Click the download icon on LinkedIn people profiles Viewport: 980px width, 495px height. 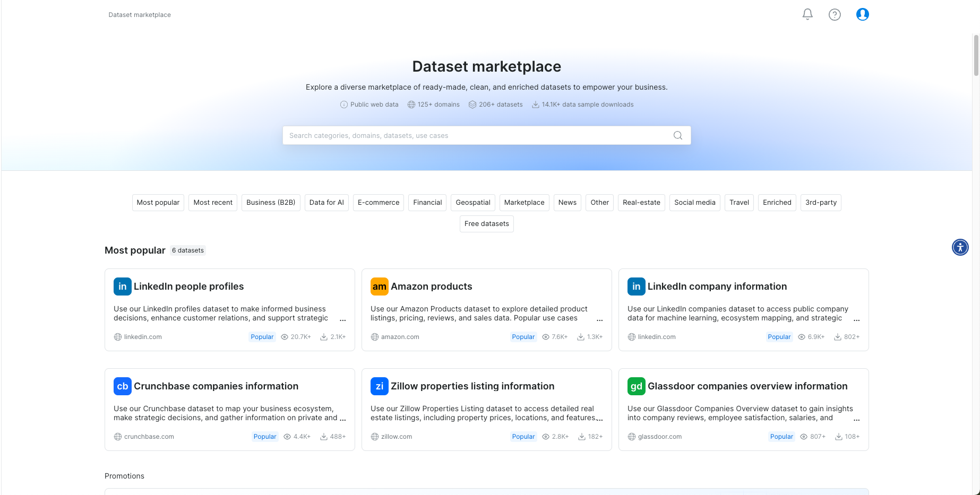click(x=324, y=337)
